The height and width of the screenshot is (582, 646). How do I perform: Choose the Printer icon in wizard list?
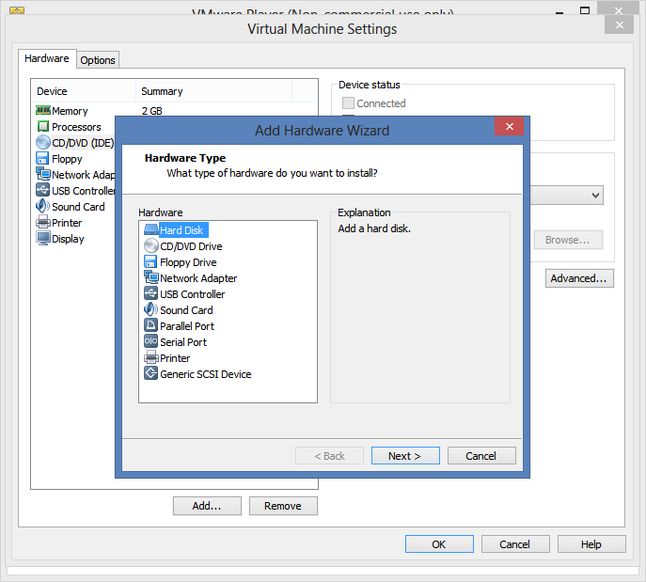[151, 357]
